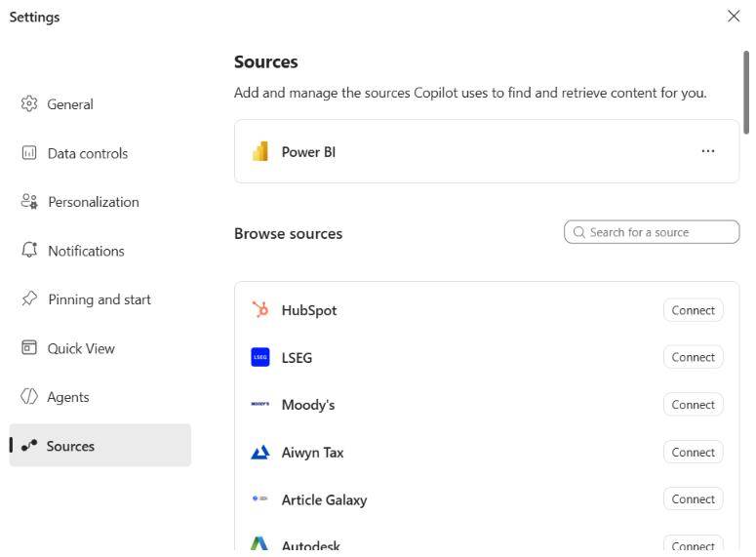The height and width of the screenshot is (557, 756).
Task: Click the Power BI source name
Action: pos(308,152)
